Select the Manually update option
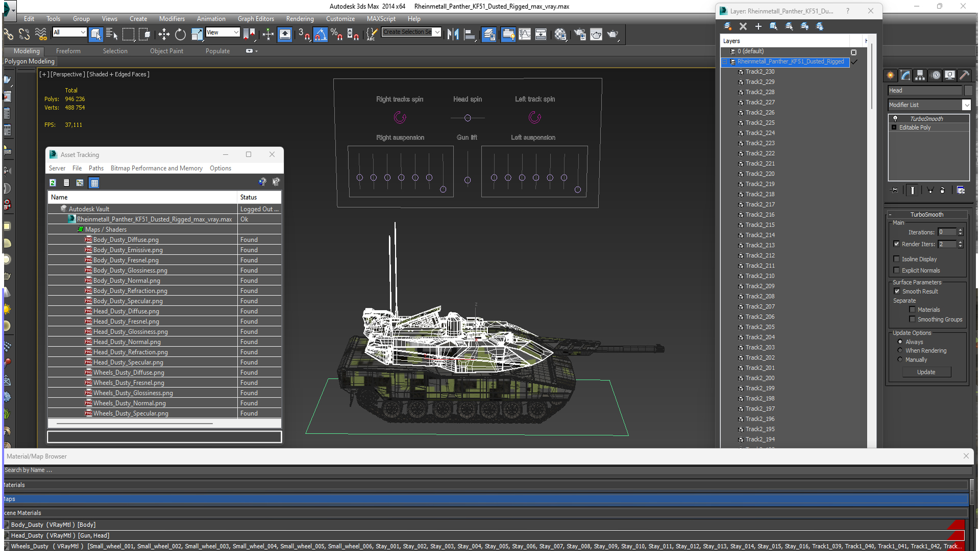This screenshot has height=551, width=980. point(900,360)
